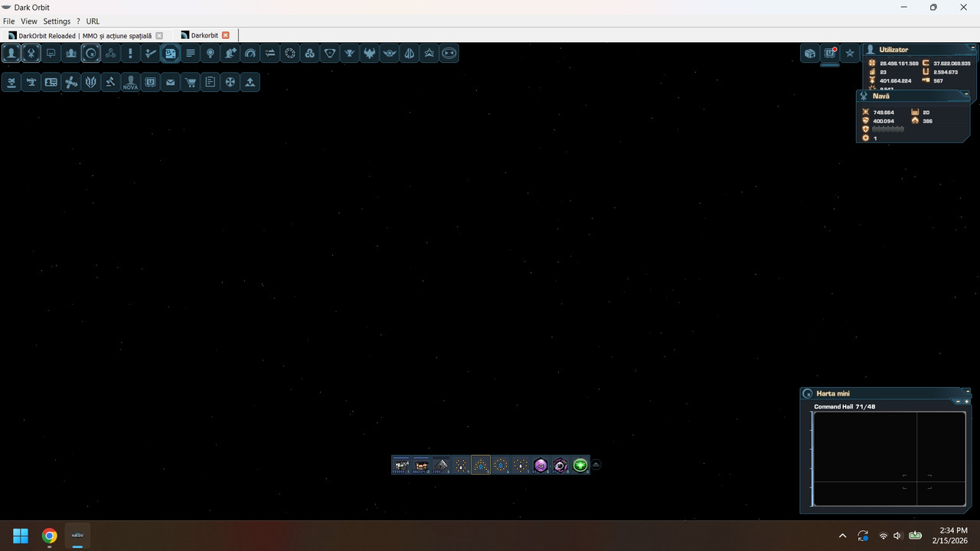This screenshot has width=980, height=551.
Task: Click the trophy cup icon
Action: pyautogui.click(x=350, y=53)
